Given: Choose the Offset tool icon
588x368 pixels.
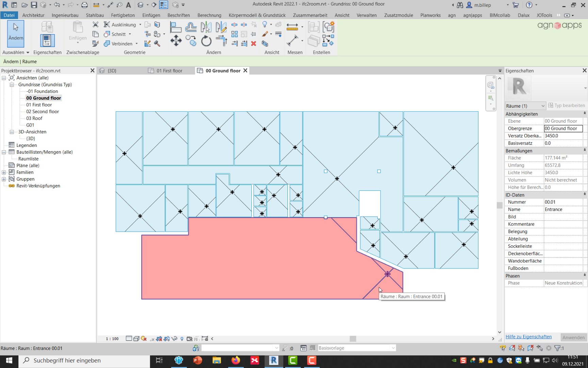Looking at the screenshot, I should point(191,27).
